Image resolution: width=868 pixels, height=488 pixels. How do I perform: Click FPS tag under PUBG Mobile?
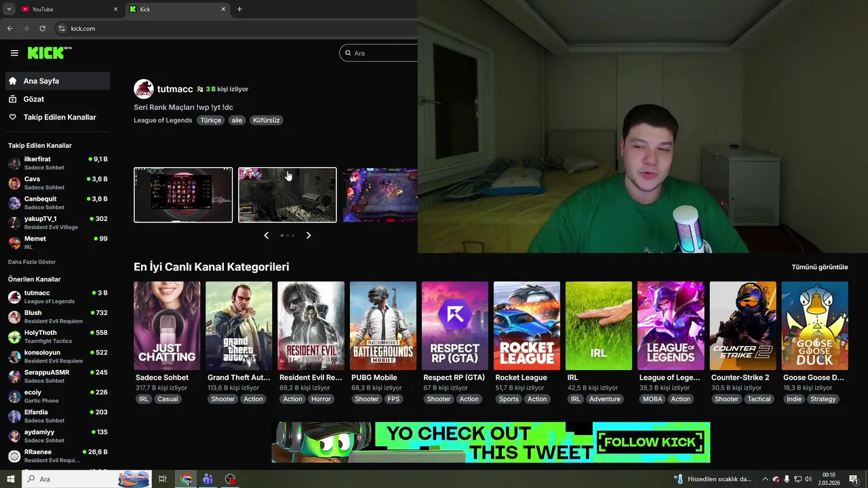pos(393,399)
